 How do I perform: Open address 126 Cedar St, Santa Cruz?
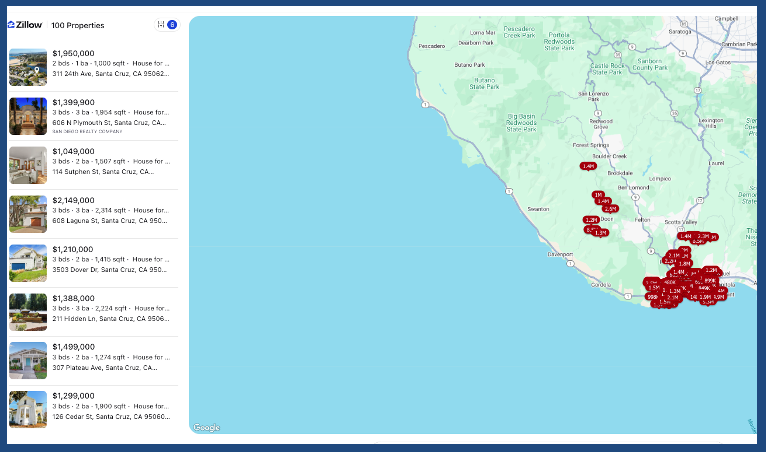click(111, 416)
